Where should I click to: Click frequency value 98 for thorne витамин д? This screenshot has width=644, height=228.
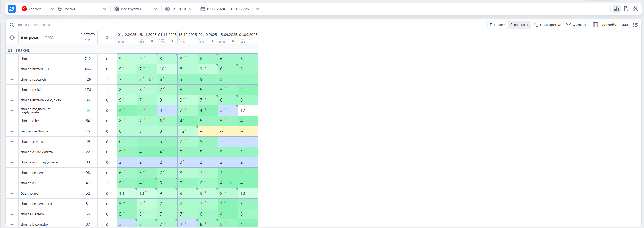click(x=88, y=173)
